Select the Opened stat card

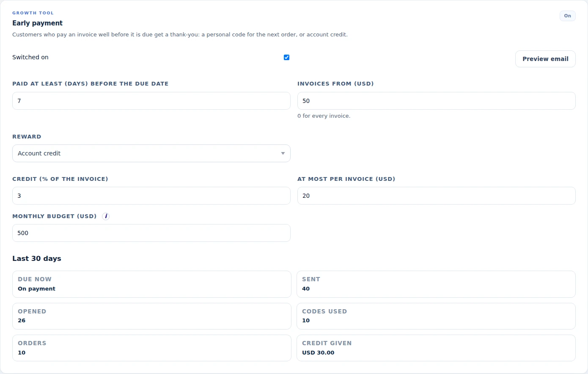[152, 316]
